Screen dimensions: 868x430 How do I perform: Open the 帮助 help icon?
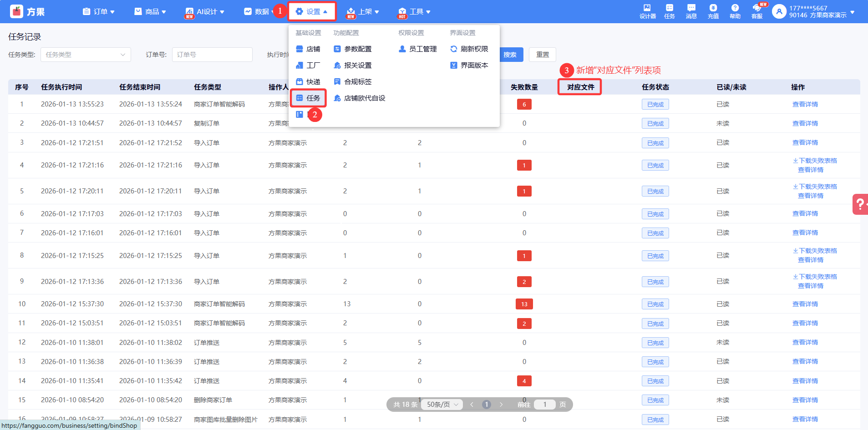735,8
